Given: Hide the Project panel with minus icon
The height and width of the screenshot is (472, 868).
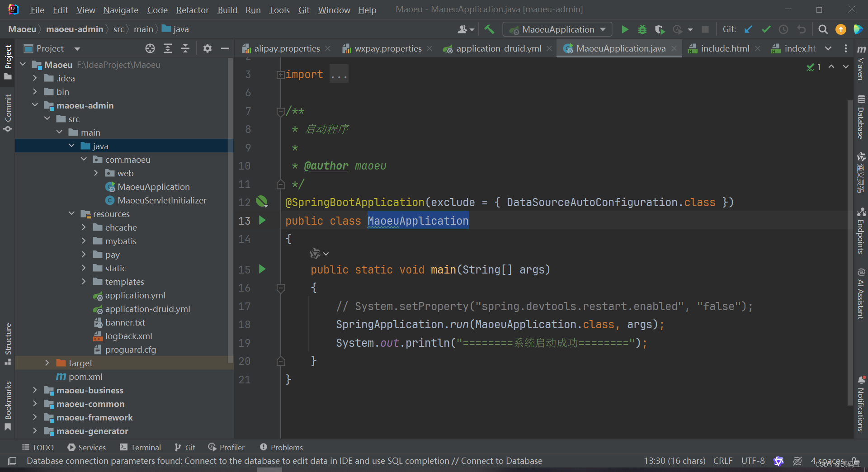Looking at the screenshot, I should pyautogui.click(x=225, y=48).
